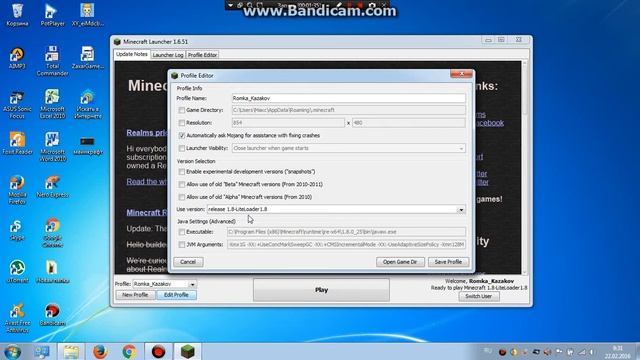Image resolution: width=640 pixels, height=360 pixels.
Task: Open the Windows Start menu orb
Action: (13, 351)
